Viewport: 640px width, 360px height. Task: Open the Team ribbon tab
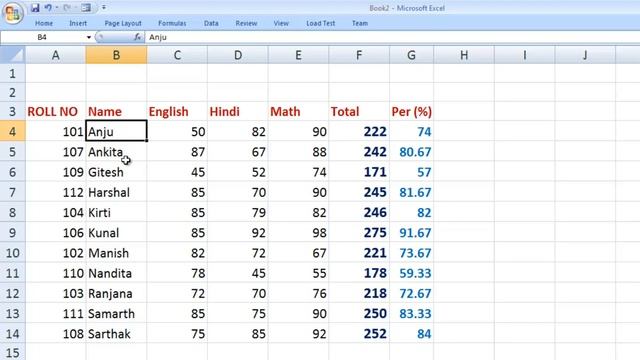(360, 23)
